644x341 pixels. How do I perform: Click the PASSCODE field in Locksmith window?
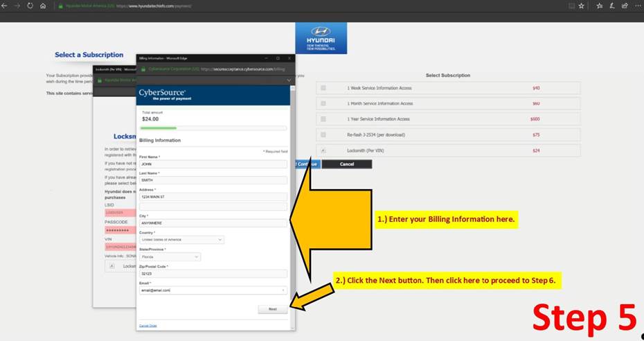click(x=120, y=230)
